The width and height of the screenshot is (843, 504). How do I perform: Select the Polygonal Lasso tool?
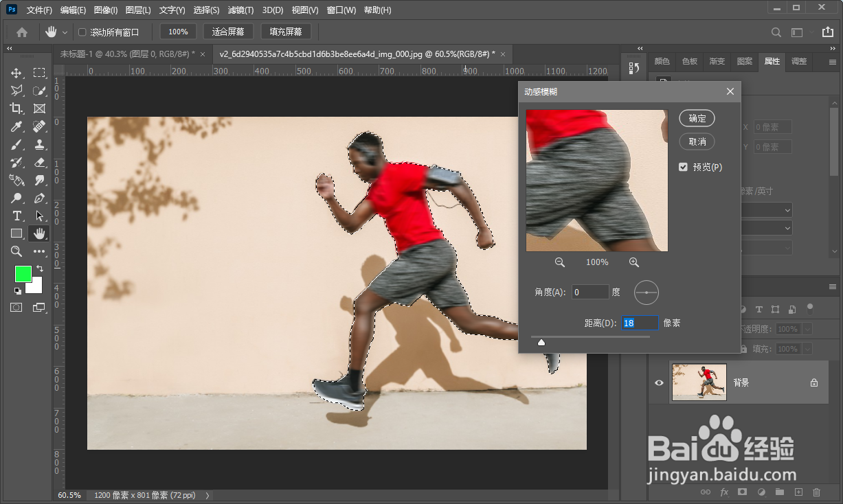coord(16,91)
